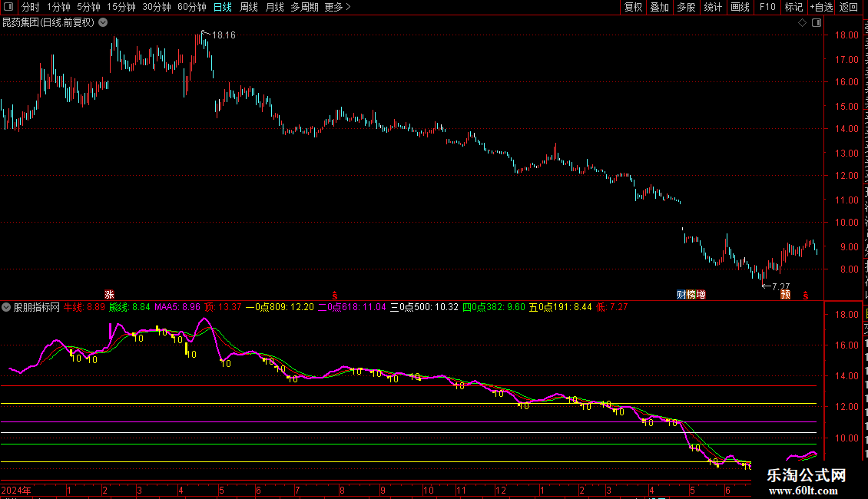Switch to 1分钟 period

pyautogui.click(x=58, y=7)
